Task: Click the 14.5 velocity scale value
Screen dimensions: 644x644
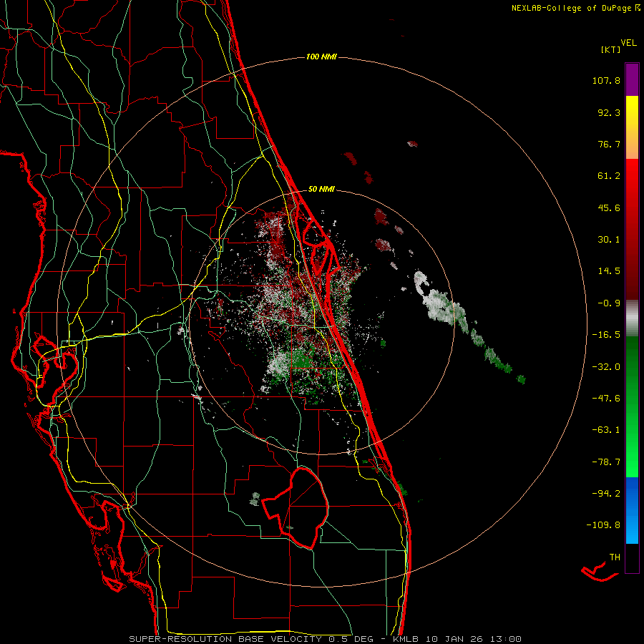Action: [609, 271]
